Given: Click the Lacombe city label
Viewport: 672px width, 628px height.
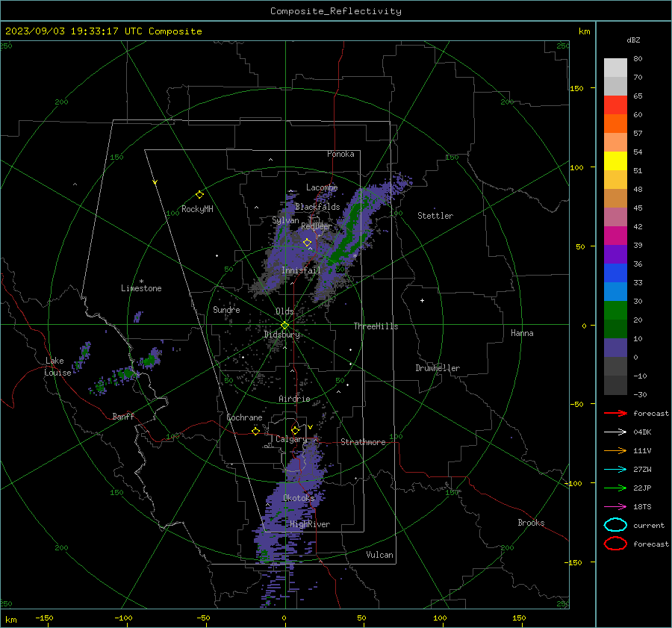Looking at the screenshot, I should pos(322,187).
